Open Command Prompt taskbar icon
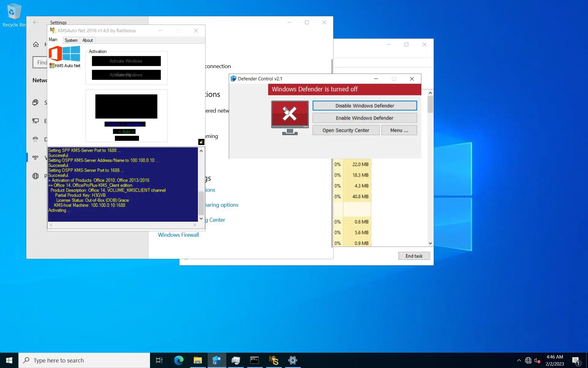The image size is (588, 368). point(254,360)
